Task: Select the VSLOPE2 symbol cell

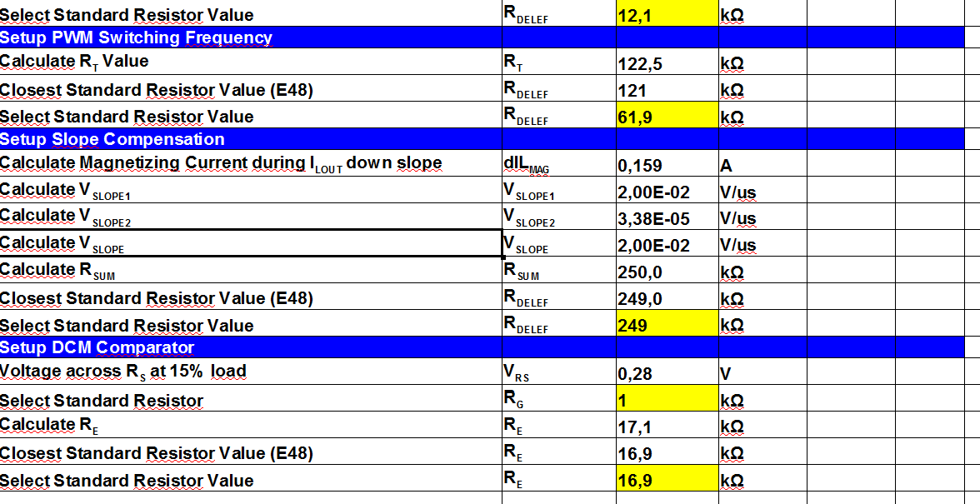Action: point(558,217)
